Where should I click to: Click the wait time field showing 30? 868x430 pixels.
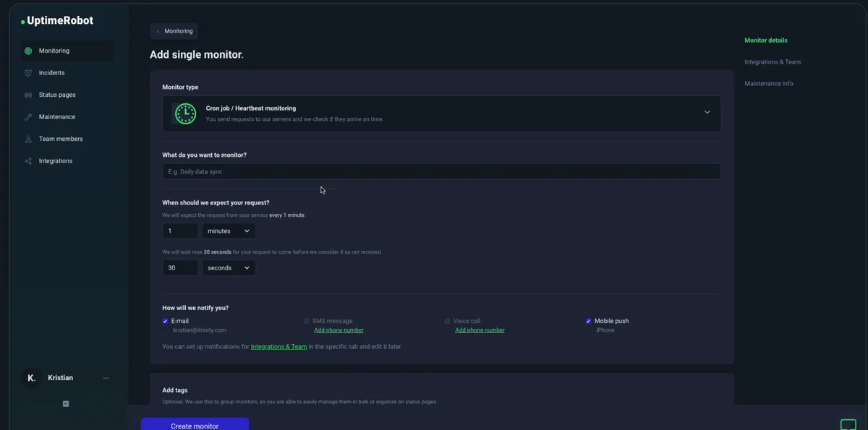(180, 268)
